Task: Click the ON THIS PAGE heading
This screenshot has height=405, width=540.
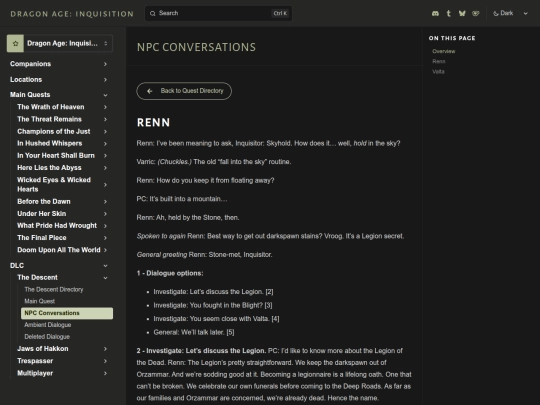Action: (452, 38)
